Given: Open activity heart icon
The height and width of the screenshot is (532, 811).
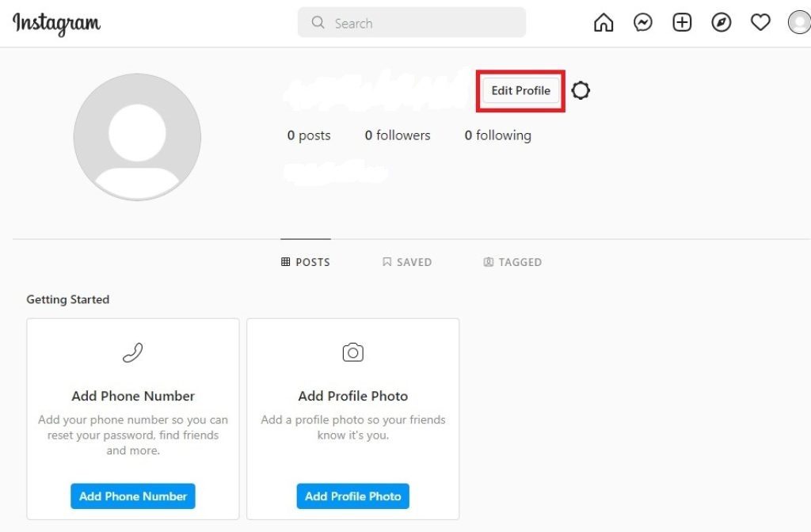Looking at the screenshot, I should click(x=760, y=23).
